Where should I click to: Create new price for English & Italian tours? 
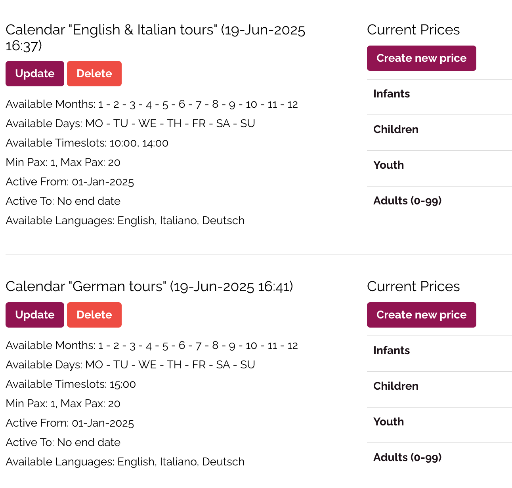point(421,58)
